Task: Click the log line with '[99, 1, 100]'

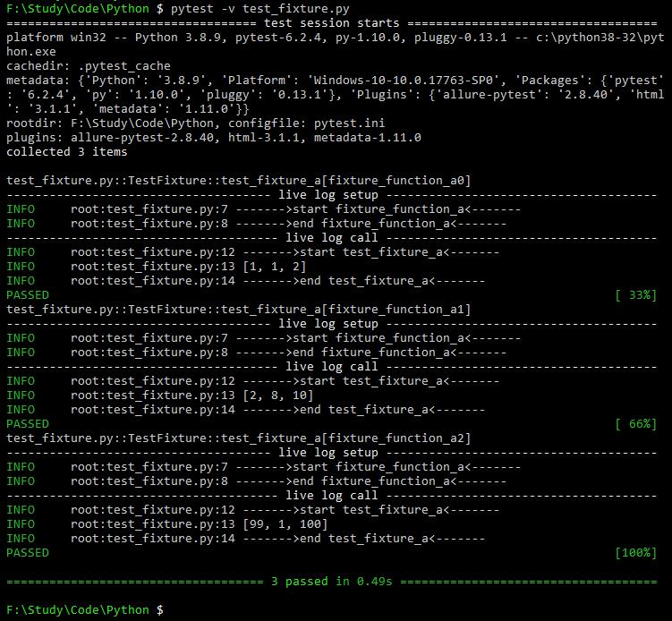Action: click(x=167, y=524)
